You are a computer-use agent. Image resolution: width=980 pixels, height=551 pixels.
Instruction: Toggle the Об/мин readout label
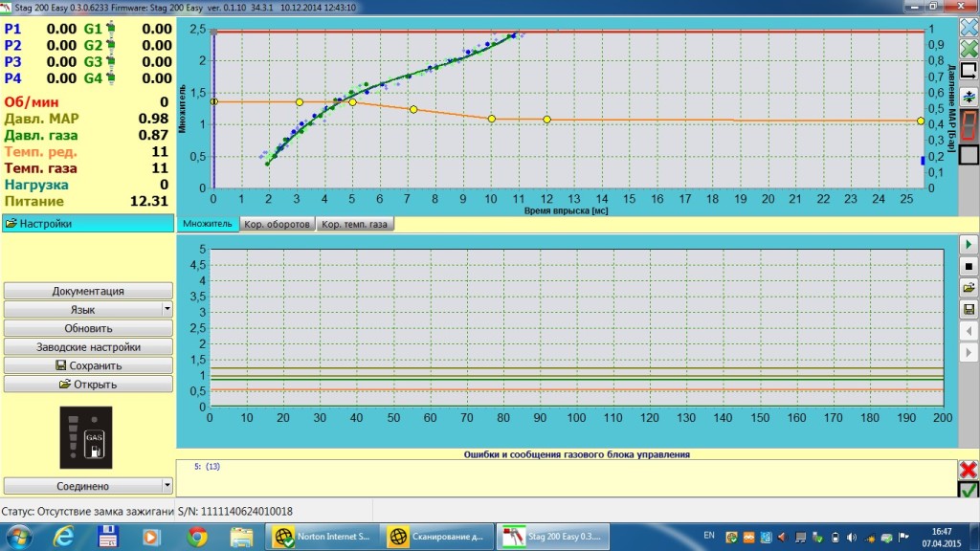pyautogui.click(x=31, y=102)
